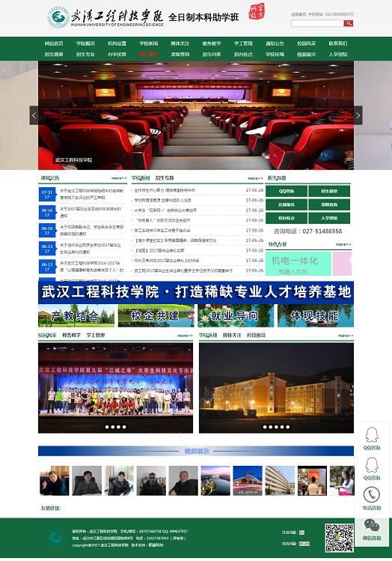Select first dot of campus photo carousel
The height and width of the screenshot is (561, 392).
[x=107, y=427]
